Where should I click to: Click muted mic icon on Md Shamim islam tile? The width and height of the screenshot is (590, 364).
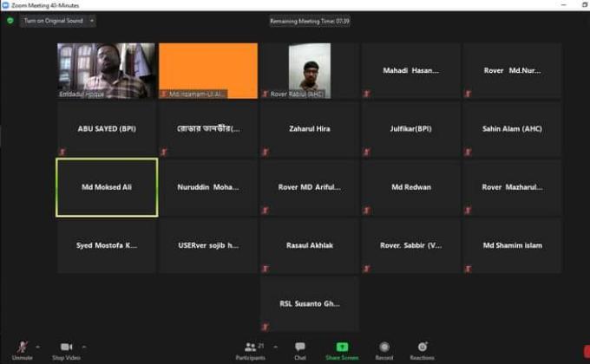coord(468,269)
